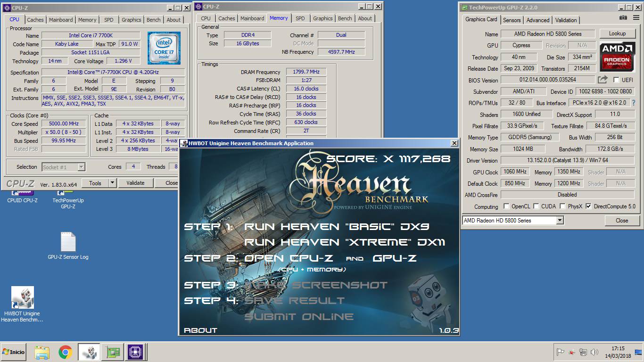Image resolution: width=644 pixels, height=362 pixels.
Task: Click Save Result in step 4
Action: [x=294, y=301]
